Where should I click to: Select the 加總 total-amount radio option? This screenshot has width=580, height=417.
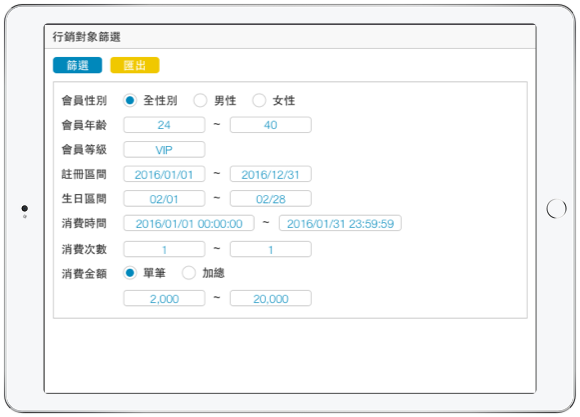coord(189,273)
